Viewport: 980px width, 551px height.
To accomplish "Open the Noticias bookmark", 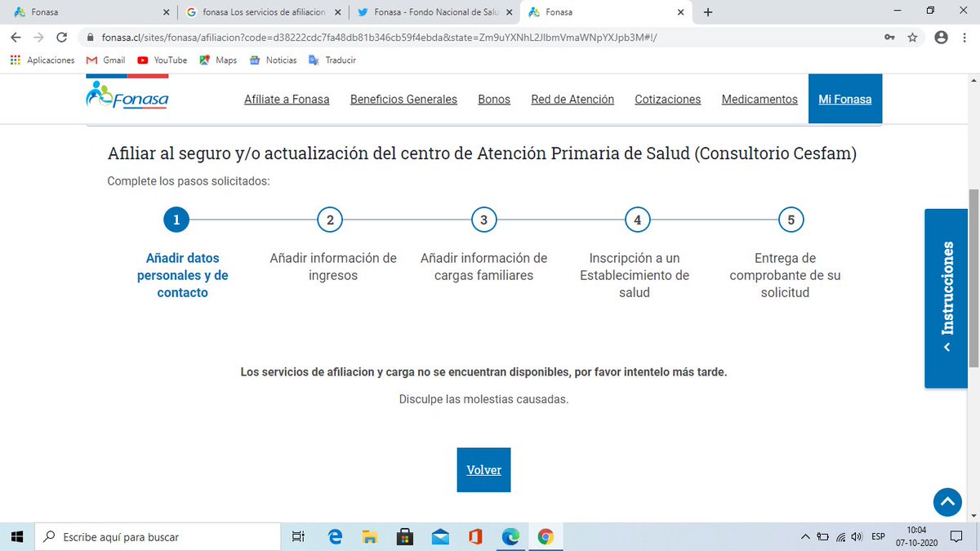I will 273,60.
